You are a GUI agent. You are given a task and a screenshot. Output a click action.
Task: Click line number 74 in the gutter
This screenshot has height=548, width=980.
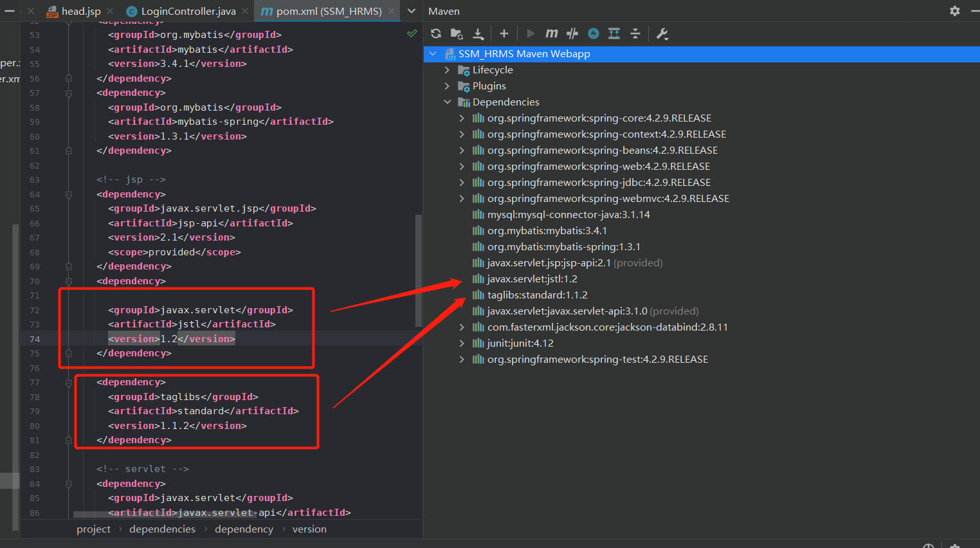click(35, 339)
